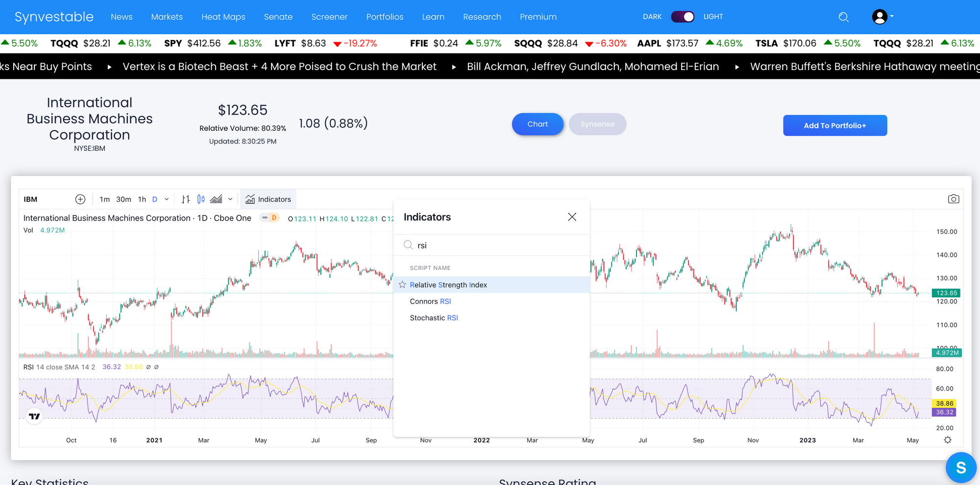Click the SPY ticker quote

coord(213,43)
